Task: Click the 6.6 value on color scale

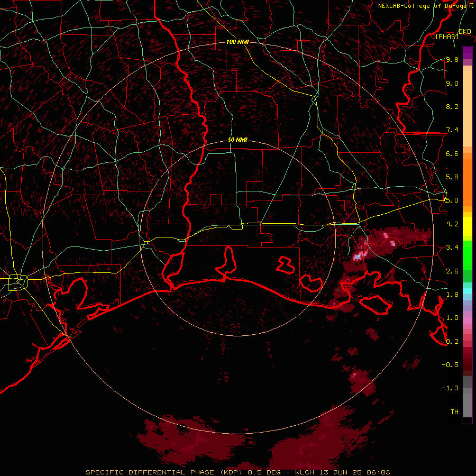Action: click(452, 153)
